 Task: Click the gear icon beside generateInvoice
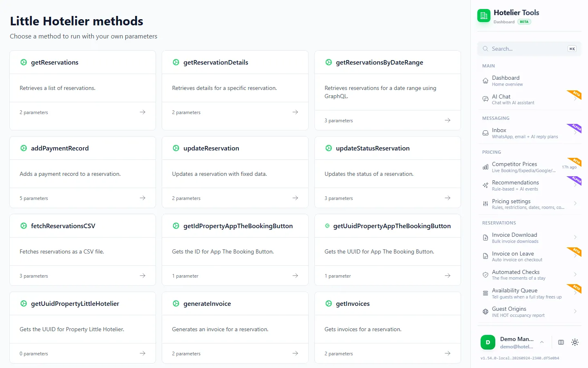click(176, 303)
